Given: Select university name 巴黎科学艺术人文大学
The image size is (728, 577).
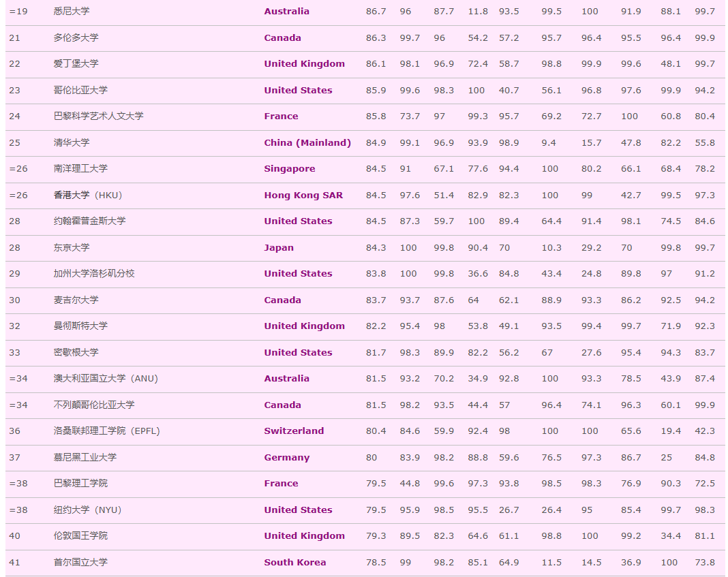Looking at the screenshot, I should coord(98,116).
